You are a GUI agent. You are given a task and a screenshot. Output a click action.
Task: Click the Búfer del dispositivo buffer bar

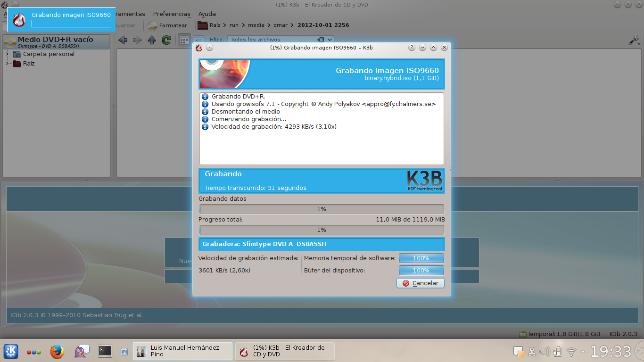click(421, 270)
